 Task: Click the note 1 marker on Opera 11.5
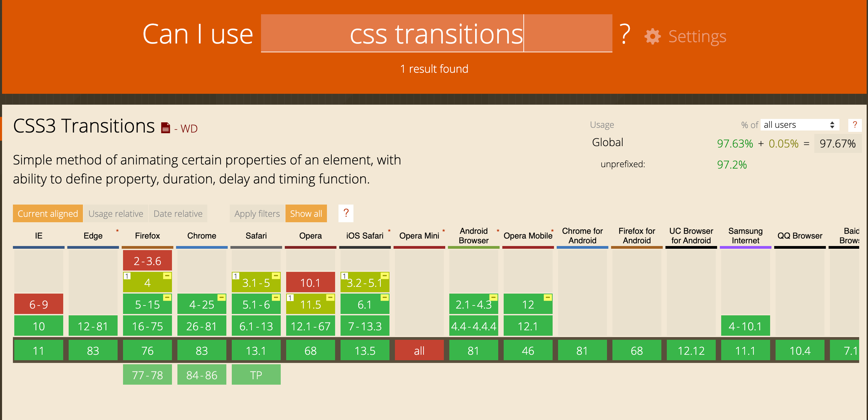(x=290, y=298)
